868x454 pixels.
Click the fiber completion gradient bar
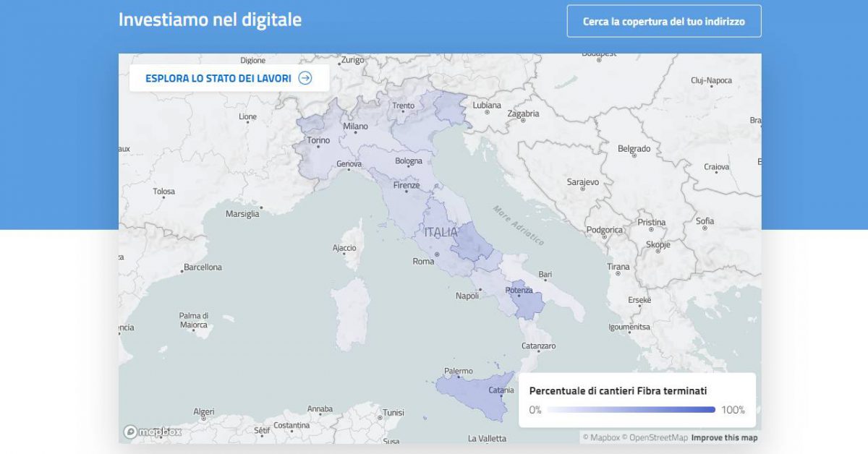pos(631,410)
